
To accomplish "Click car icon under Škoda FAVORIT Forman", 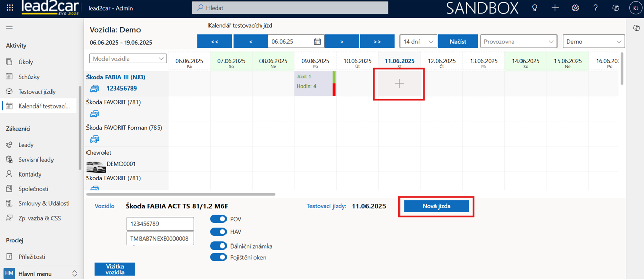I will [94, 139].
